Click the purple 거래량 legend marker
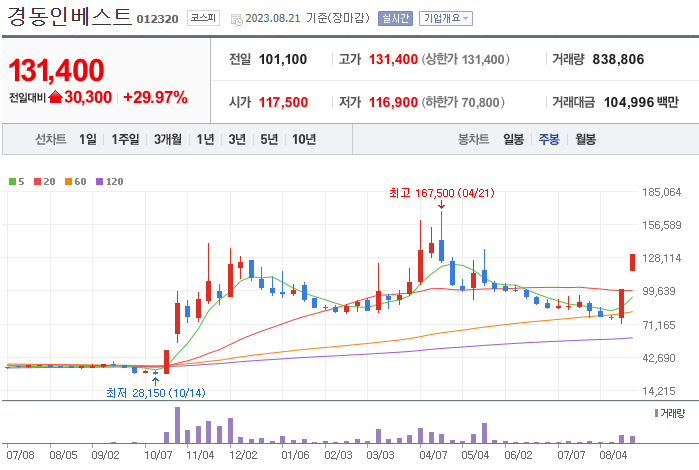 click(656, 413)
